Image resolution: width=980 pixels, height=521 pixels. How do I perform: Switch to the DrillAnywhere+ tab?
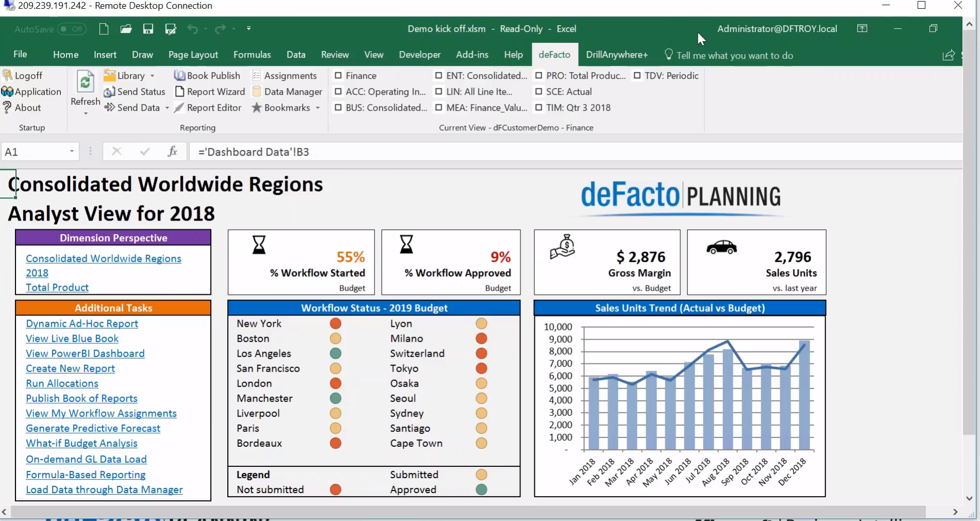(617, 55)
